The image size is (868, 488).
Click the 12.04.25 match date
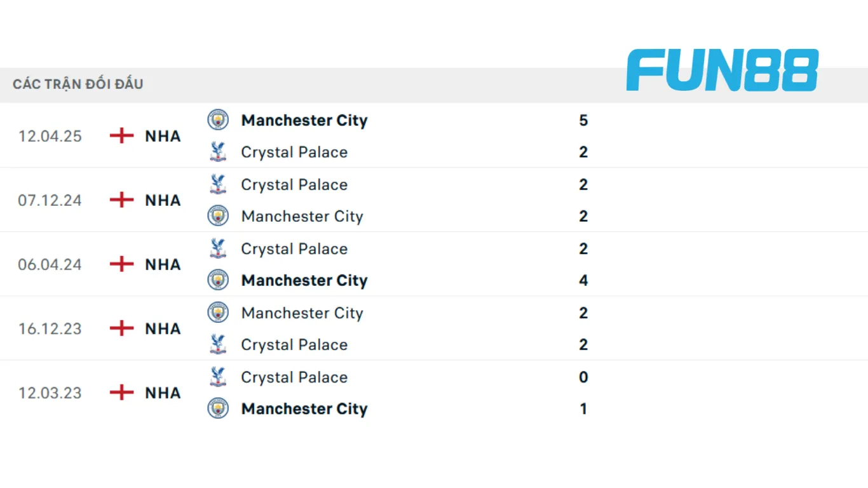coord(50,136)
